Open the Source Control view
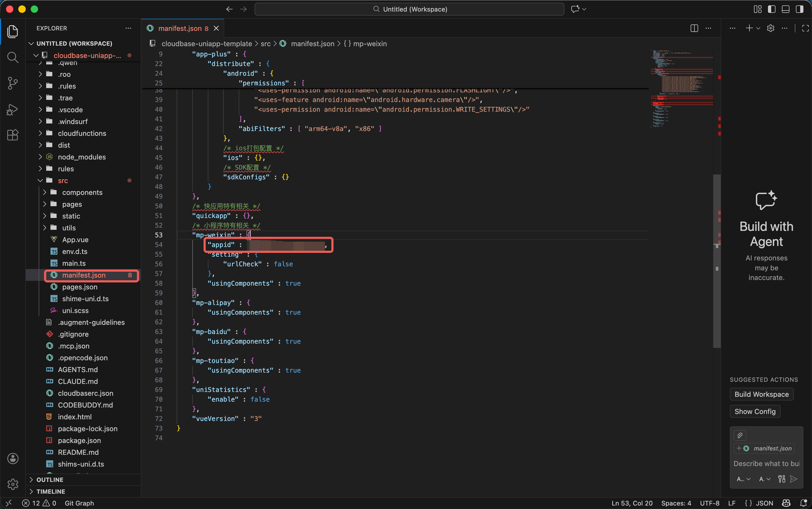Screen dimensions: 812x509 click(x=12, y=83)
